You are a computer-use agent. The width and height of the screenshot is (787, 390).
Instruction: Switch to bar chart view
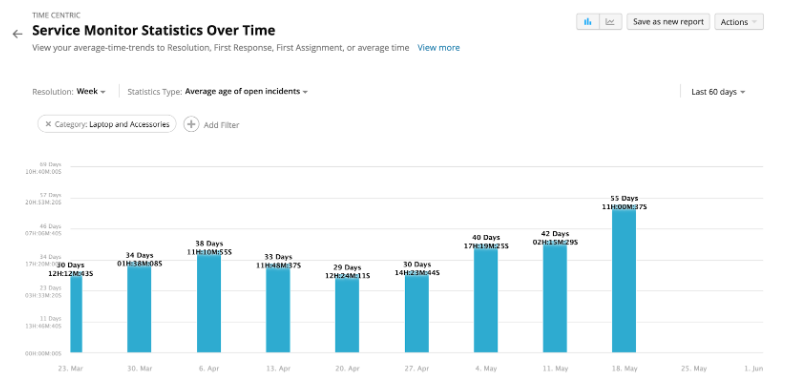(588, 22)
